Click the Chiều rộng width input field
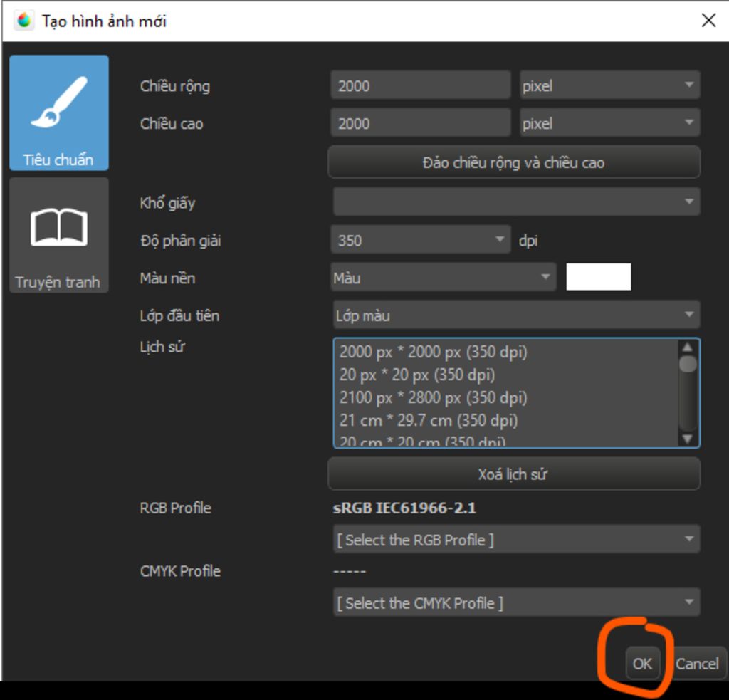The width and height of the screenshot is (729, 700). tap(421, 85)
